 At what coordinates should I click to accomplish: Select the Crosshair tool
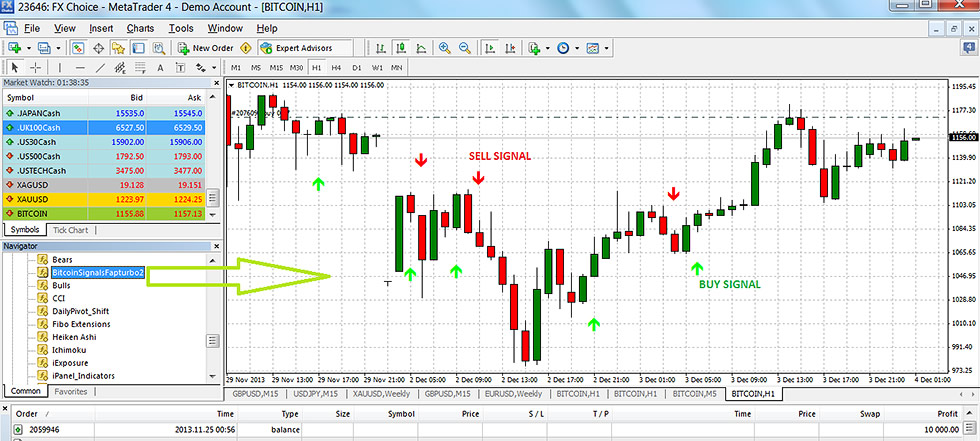(36, 67)
